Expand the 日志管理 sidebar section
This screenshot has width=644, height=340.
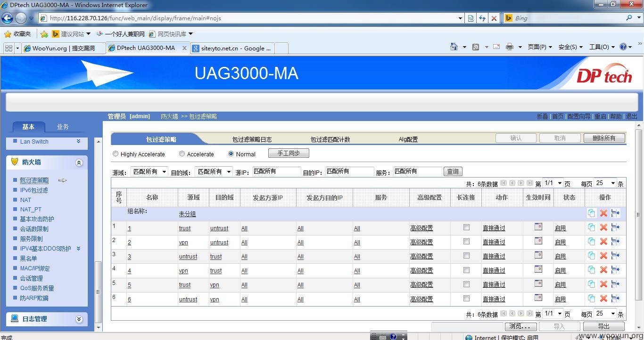tap(79, 319)
